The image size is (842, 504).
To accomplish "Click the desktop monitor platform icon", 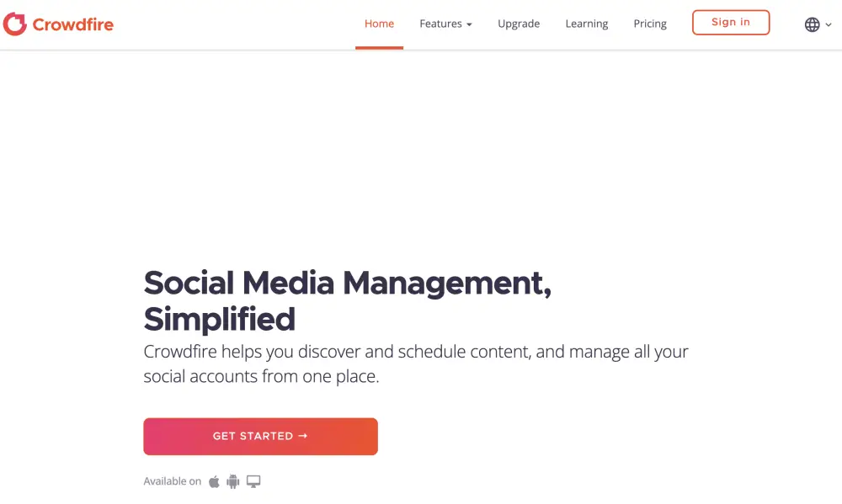I will (x=253, y=481).
